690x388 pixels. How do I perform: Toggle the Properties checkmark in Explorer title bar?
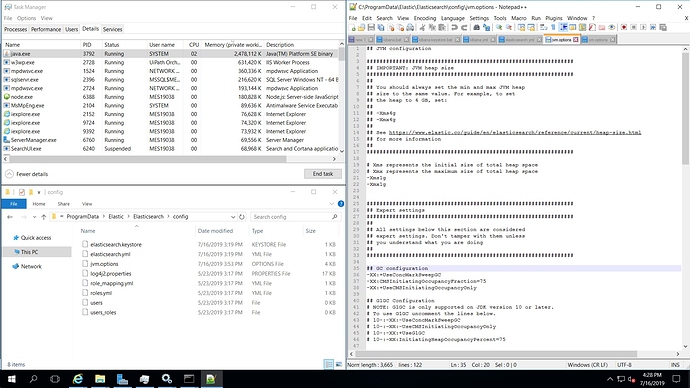22,192
